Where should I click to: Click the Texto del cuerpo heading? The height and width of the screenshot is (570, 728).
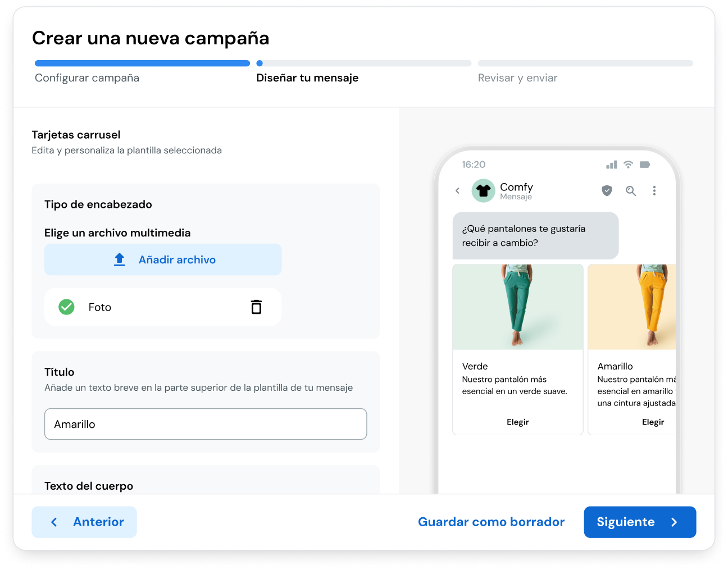click(x=89, y=486)
